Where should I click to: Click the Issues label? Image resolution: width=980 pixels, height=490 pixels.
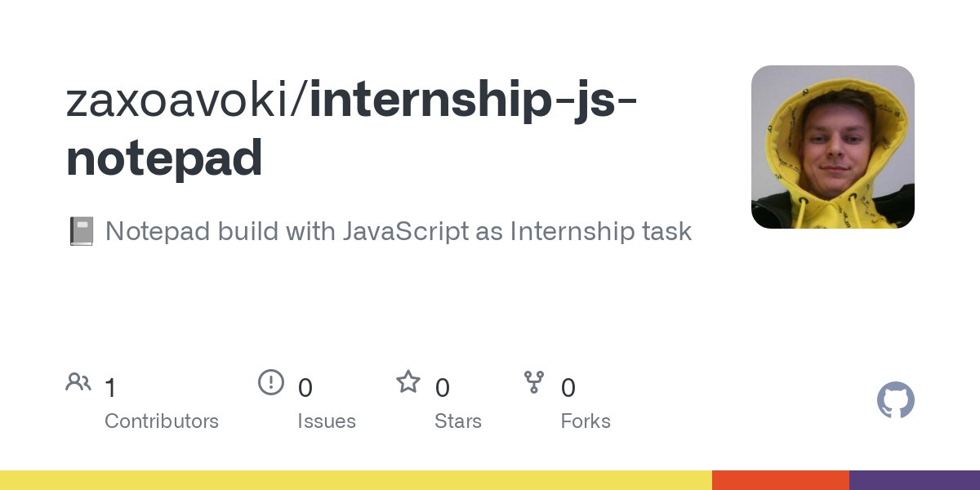pyautogui.click(x=327, y=421)
